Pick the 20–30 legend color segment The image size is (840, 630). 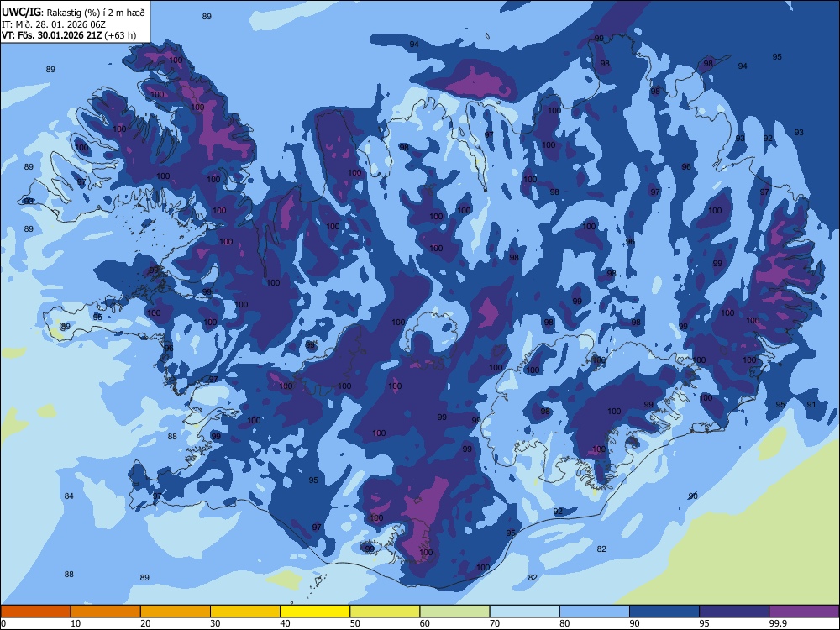point(176,612)
